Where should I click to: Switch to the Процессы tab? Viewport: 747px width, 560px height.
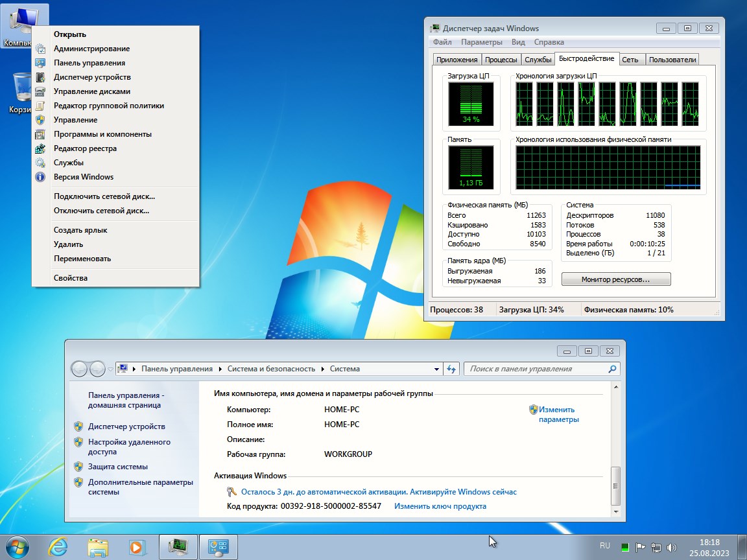point(501,60)
